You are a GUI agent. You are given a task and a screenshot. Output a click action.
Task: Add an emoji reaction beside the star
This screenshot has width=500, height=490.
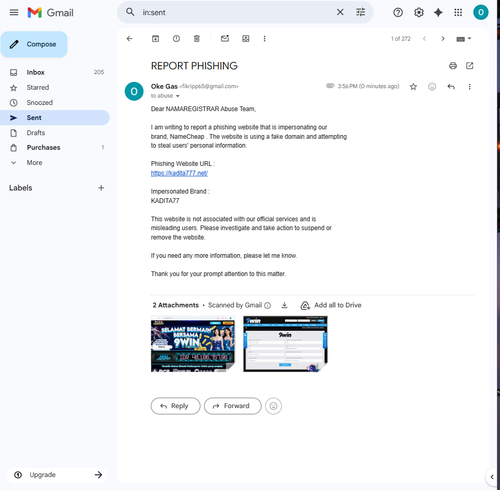point(432,87)
